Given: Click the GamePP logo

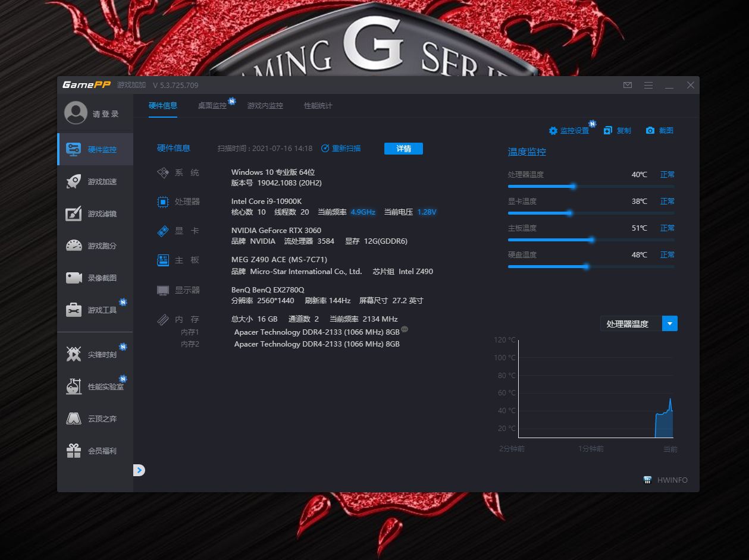Looking at the screenshot, I should pyautogui.click(x=86, y=84).
